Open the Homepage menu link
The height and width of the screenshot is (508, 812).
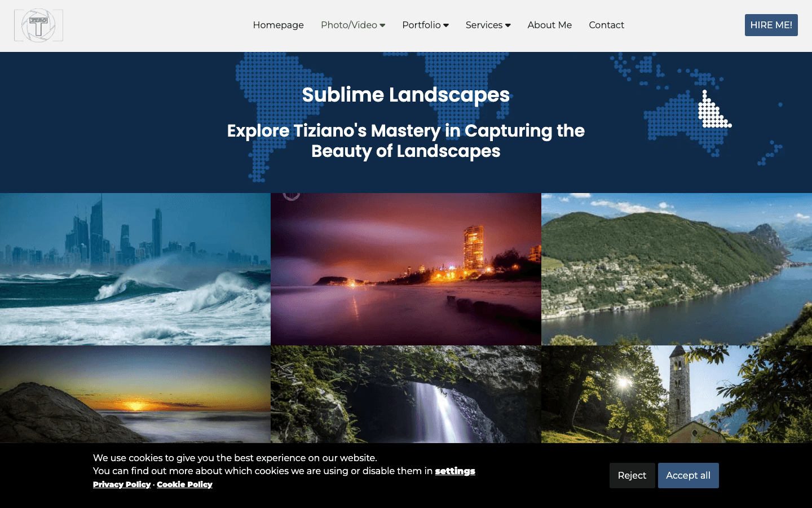(x=278, y=25)
